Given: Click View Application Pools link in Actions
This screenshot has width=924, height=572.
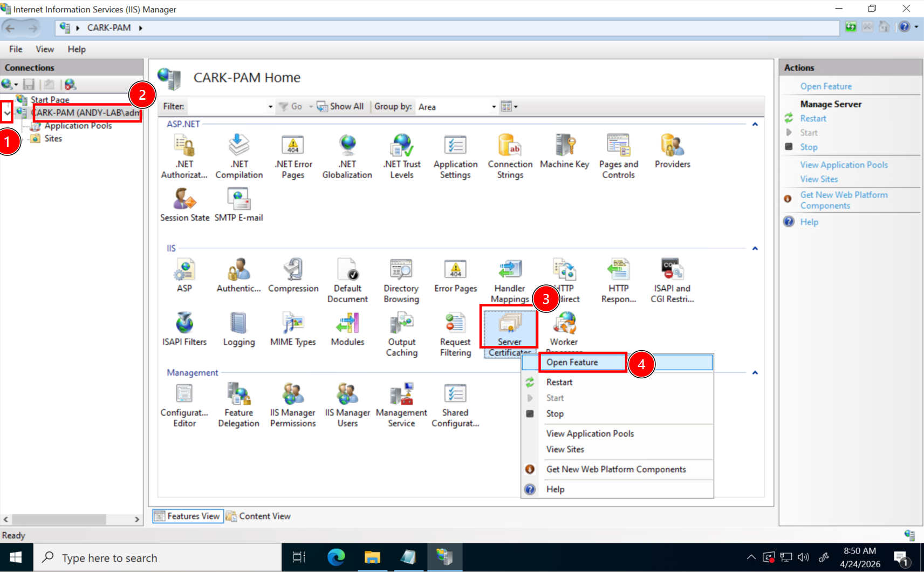Looking at the screenshot, I should coord(844,165).
